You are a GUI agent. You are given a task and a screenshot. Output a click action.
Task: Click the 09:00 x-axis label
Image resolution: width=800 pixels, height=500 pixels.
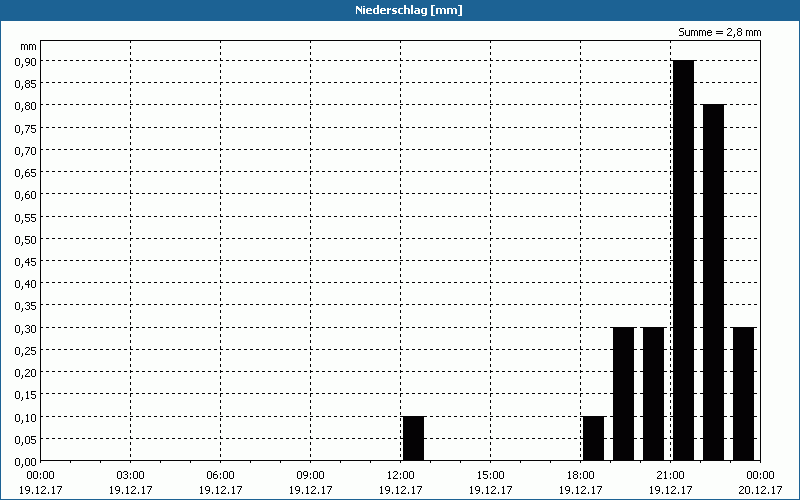310,476
